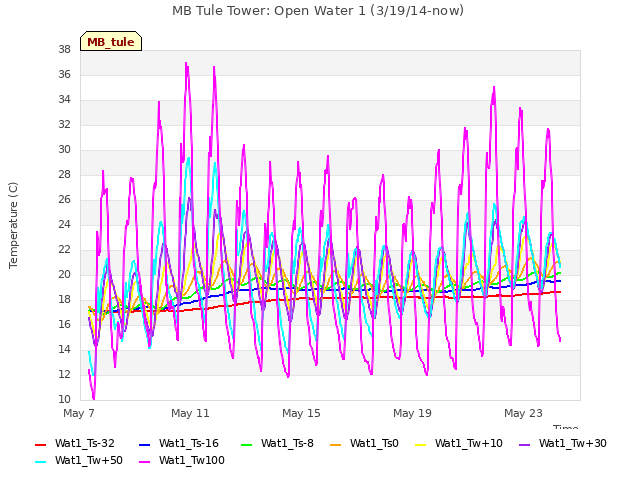Click the 34 y-axis tick label
This screenshot has width=640, height=480.
tap(64, 100)
